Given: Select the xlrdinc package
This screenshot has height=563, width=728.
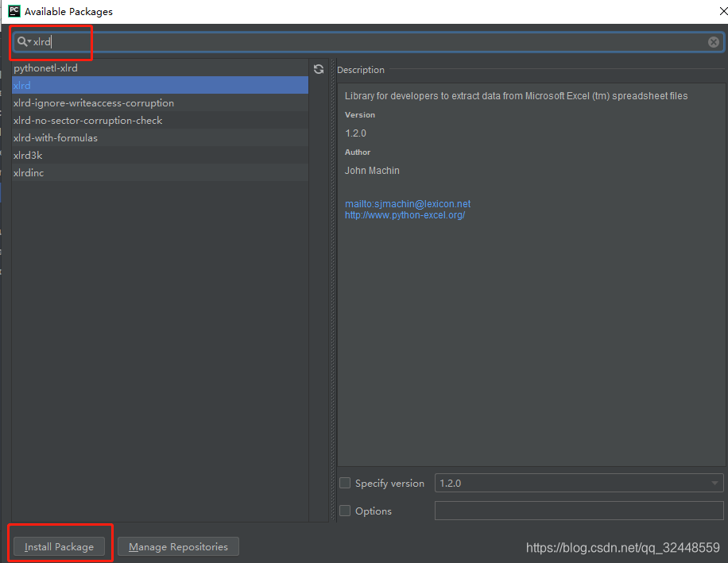Looking at the screenshot, I should [x=160, y=173].
